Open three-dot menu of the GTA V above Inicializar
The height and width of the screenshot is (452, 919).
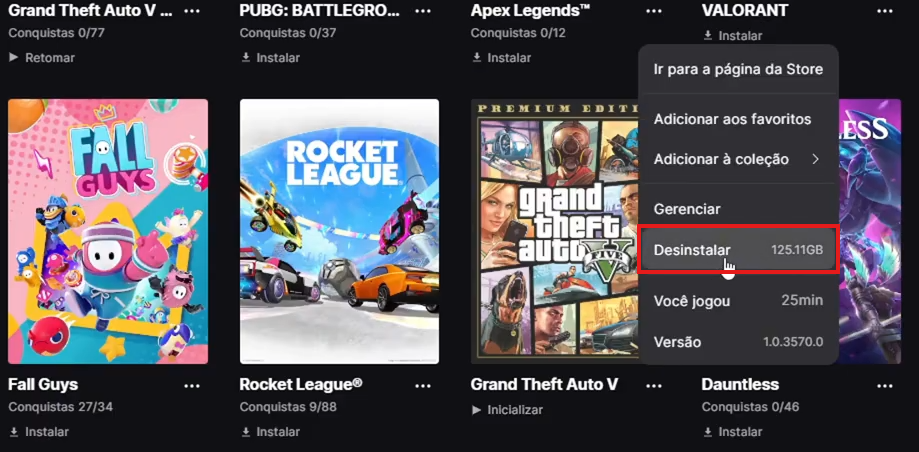(653, 385)
